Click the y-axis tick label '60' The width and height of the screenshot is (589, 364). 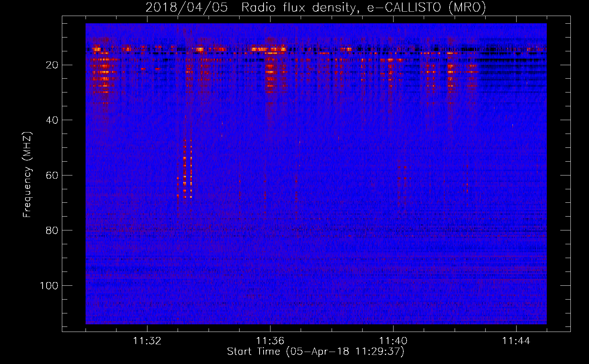coord(52,175)
